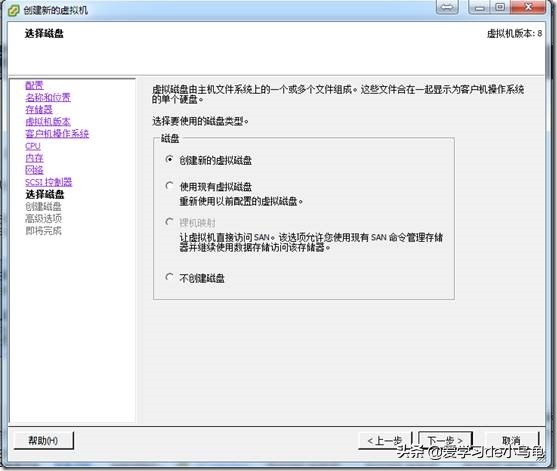Minimize the 创建新的虚拟机 window
Viewport: 557px width, 471px height.
tap(479, 7)
